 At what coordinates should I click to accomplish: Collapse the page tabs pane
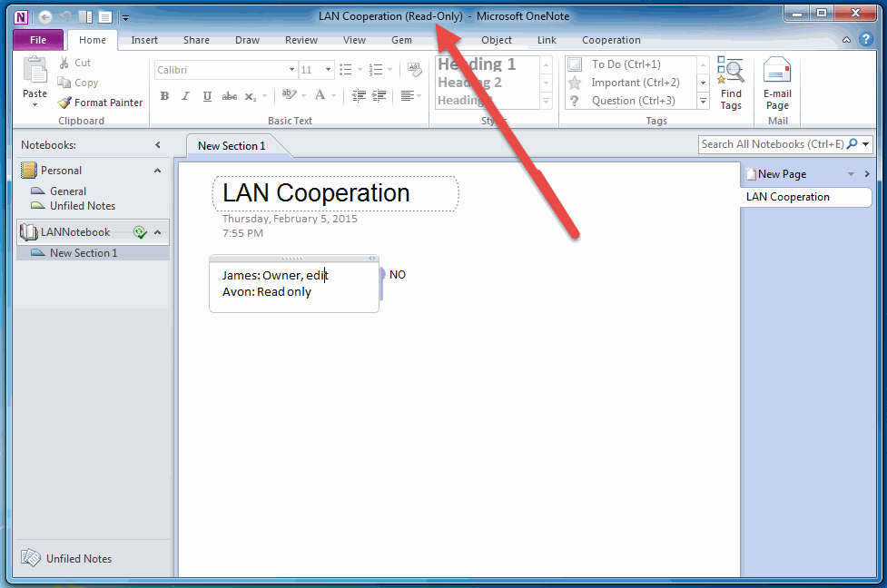(867, 174)
